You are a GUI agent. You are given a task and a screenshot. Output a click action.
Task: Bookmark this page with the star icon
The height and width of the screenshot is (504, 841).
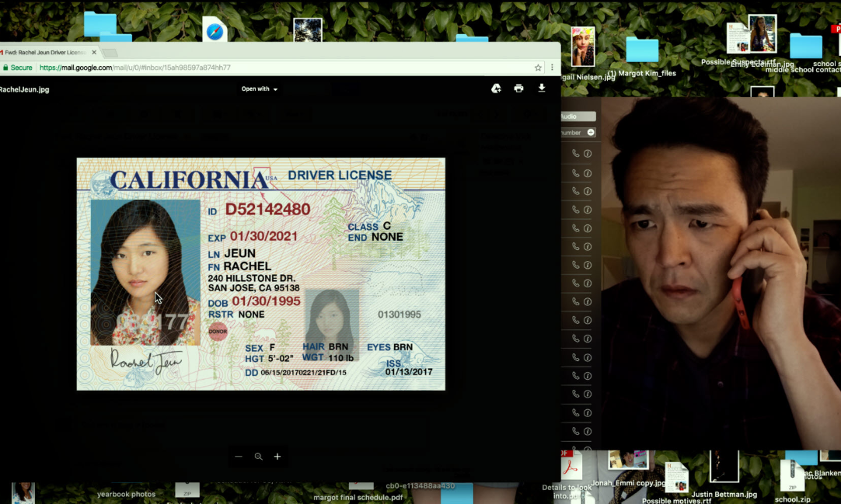click(538, 68)
